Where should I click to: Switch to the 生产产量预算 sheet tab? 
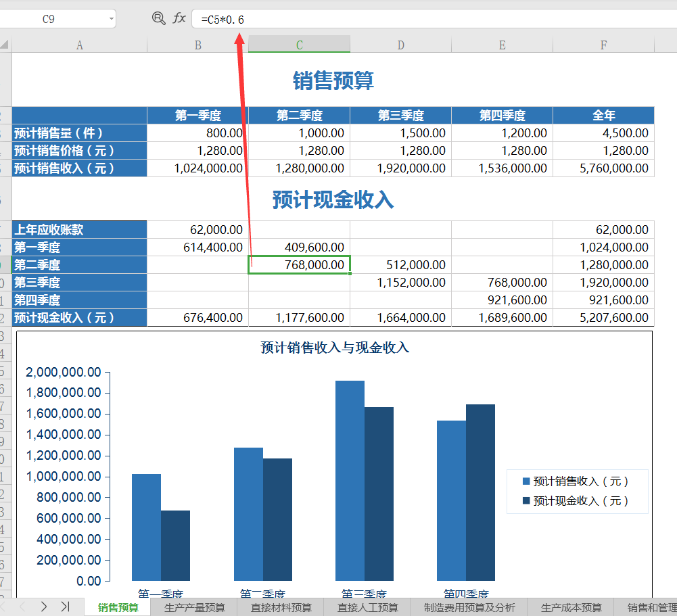pos(196,608)
